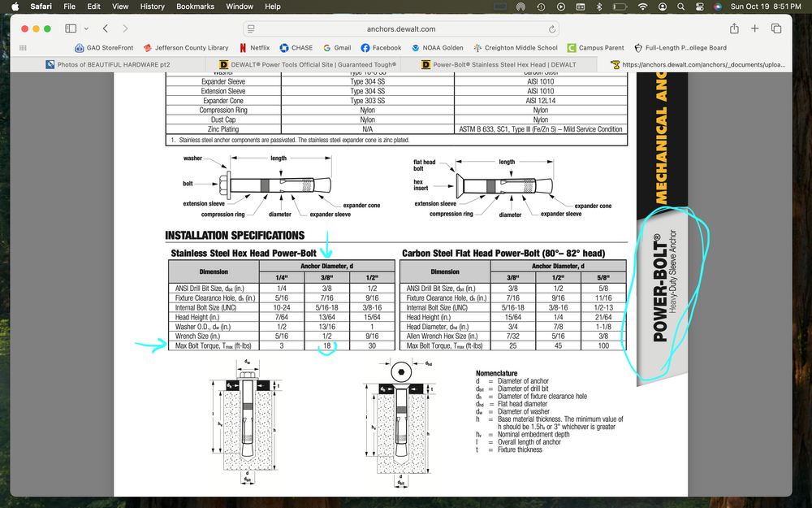This screenshot has width=812, height=508.
Task: Open the History menu
Action: click(x=153, y=7)
